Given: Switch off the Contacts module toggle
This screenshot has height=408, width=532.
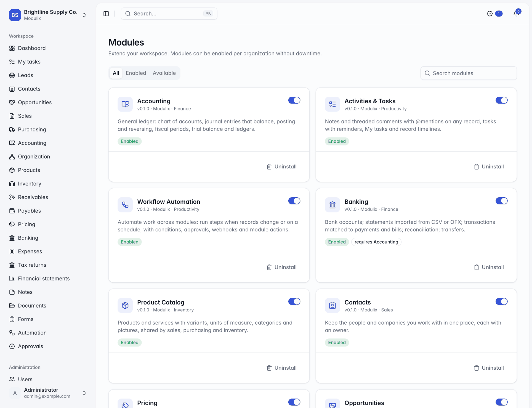Looking at the screenshot, I should (501, 301).
